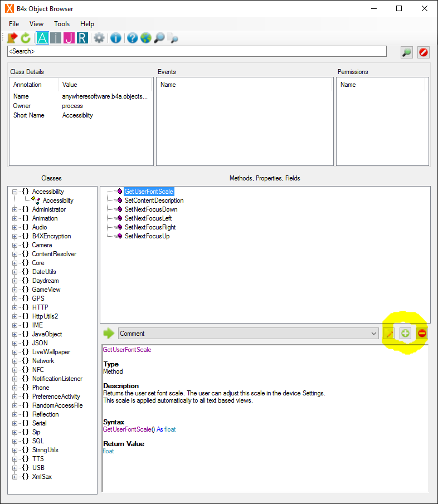Click SetNextFocusUp method diamond icon
This screenshot has width=438, height=504.
(x=120, y=236)
